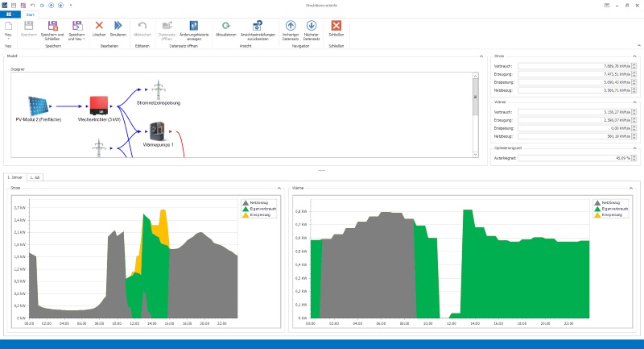Open the Start ribbon tab
This screenshot has width=644, height=349.
[x=31, y=15]
